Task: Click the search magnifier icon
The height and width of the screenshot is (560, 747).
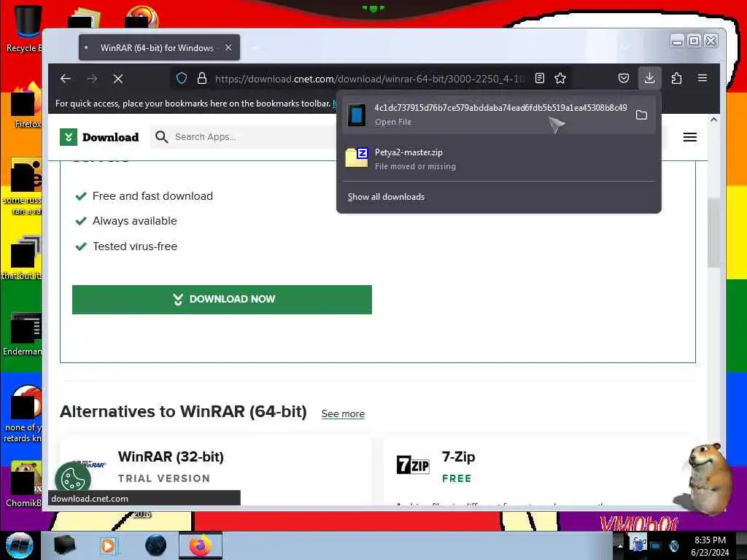Action: point(161,137)
